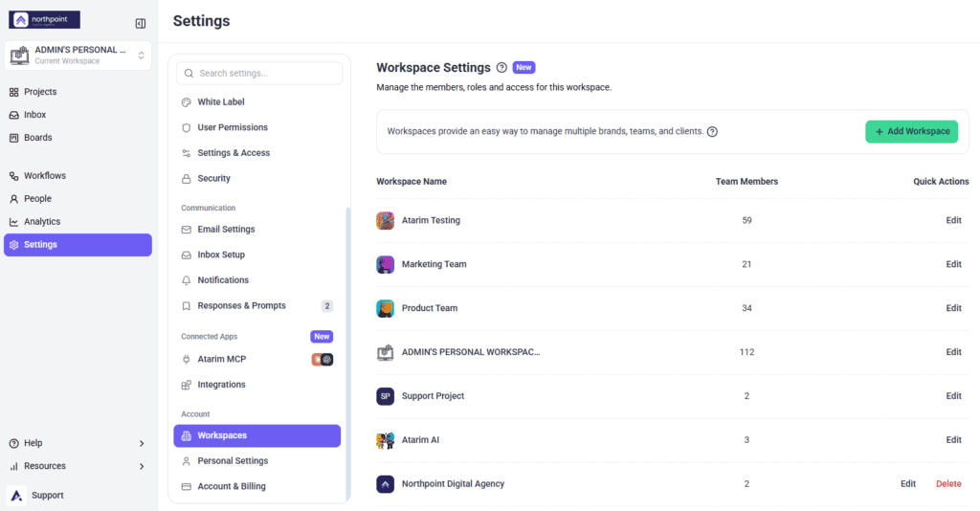
Task: Click the settings menu scrollbar
Action: tap(348, 353)
